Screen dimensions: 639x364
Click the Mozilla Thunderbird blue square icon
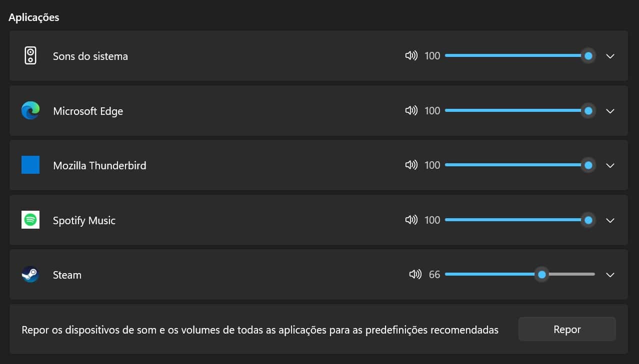coord(30,165)
